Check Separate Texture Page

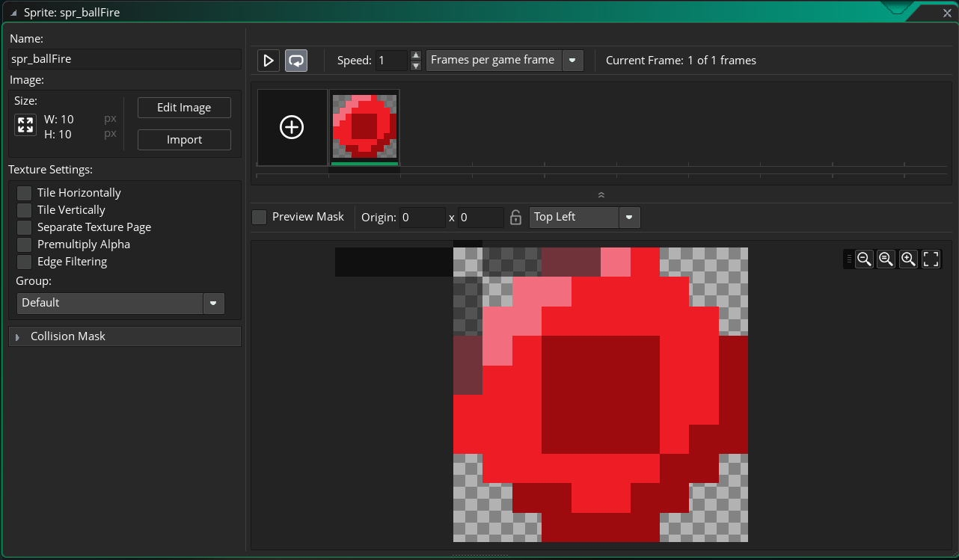(x=25, y=227)
